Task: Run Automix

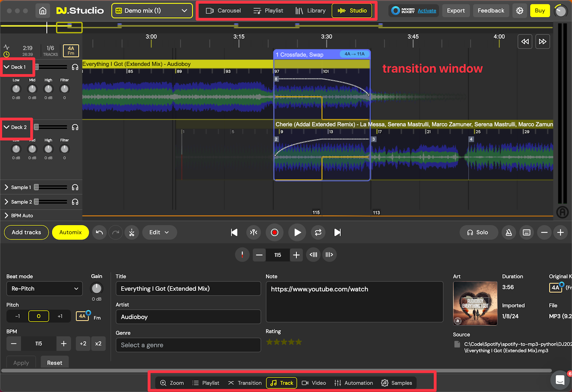Action: coord(70,232)
